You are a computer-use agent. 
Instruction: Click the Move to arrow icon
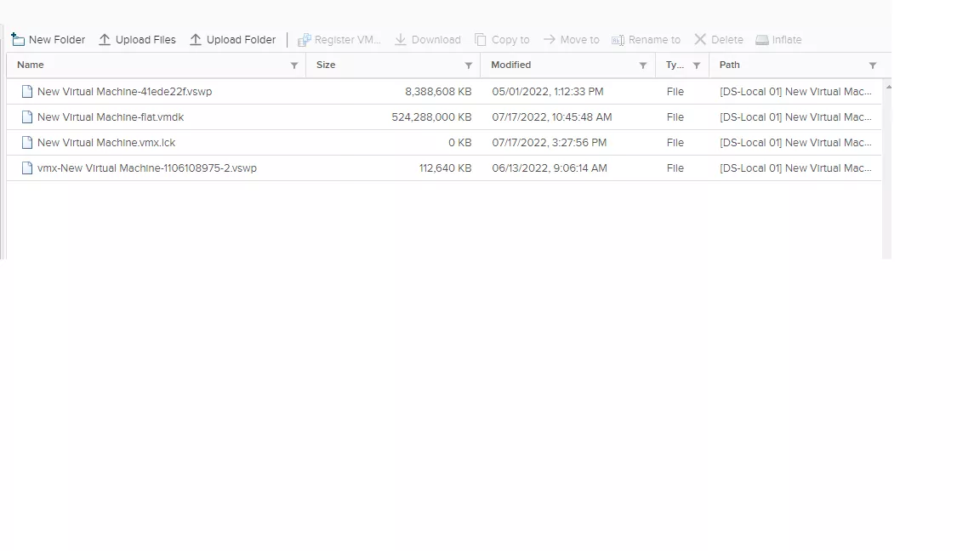pyautogui.click(x=550, y=39)
